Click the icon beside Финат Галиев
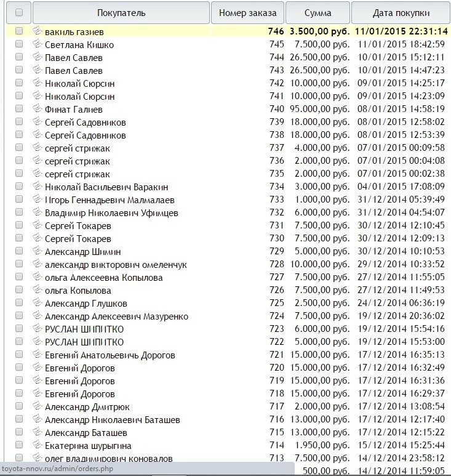Screen dimensions: 451x476 [x=36, y=109]
